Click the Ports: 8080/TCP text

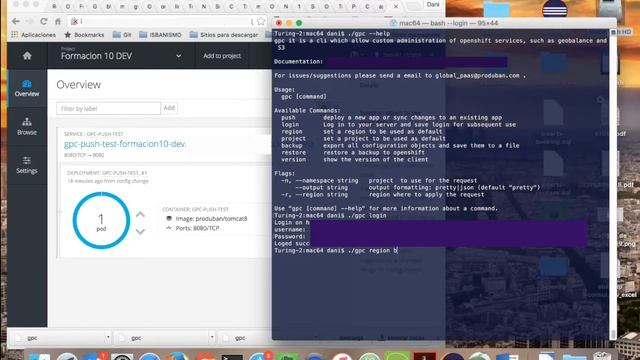197,228
